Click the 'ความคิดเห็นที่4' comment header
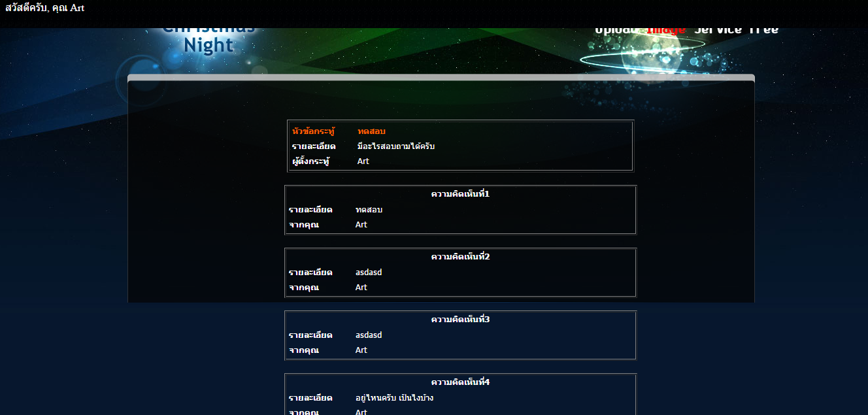The height and width of the screenshot is (415, 868). point(460,382)
